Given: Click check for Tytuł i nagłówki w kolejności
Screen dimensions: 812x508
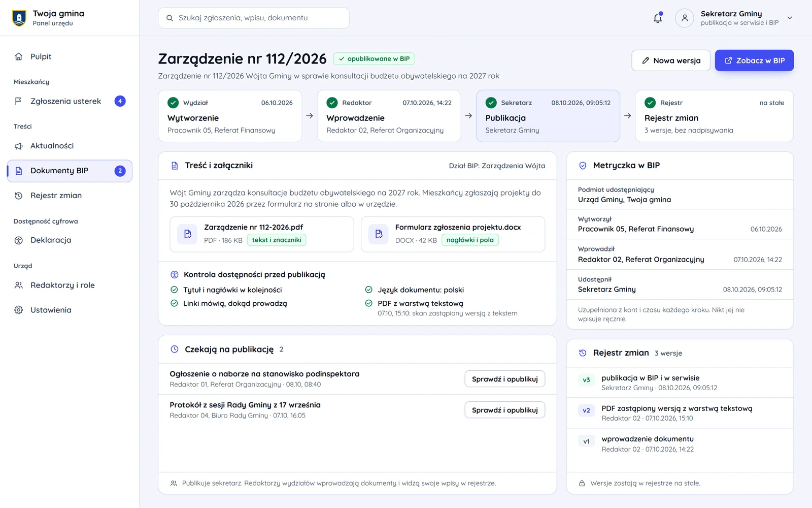Looking at the screenshot, I should tap(174, 290).
